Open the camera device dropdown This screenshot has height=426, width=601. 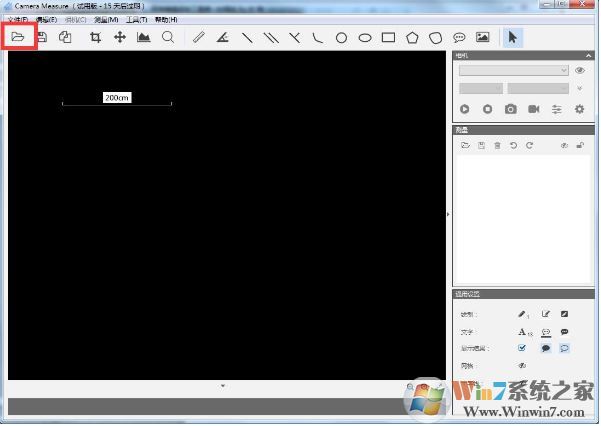pos(513,71)
